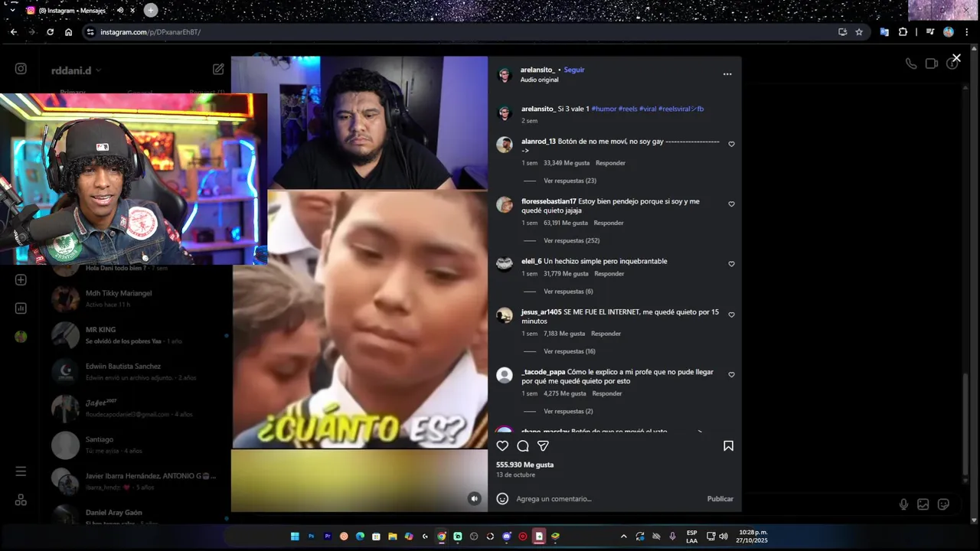The width and height of the screenshot is (980, 551).
Task: Click Publicar to post the comment
Action: coord(720,499)
